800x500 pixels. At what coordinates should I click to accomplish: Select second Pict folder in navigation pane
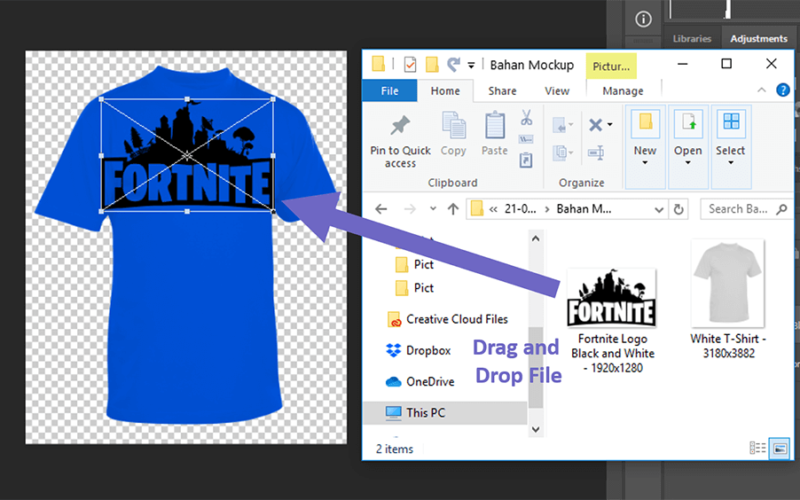414,288
